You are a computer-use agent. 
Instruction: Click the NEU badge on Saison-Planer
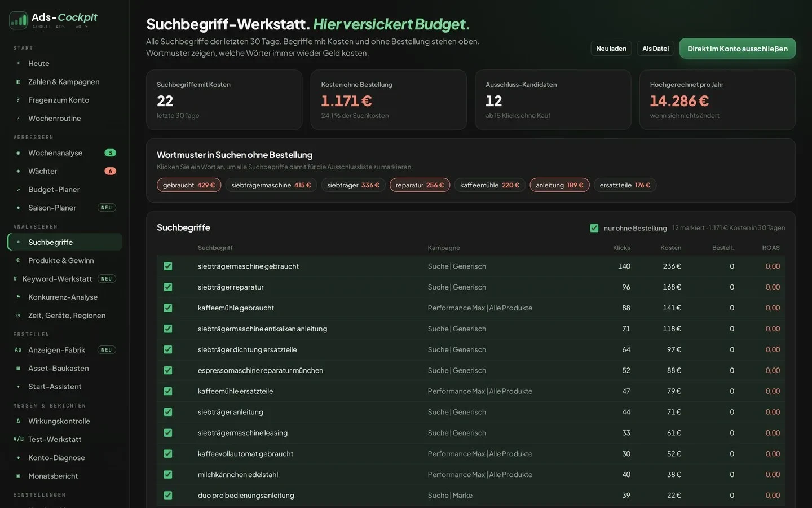tap(107, 208)
